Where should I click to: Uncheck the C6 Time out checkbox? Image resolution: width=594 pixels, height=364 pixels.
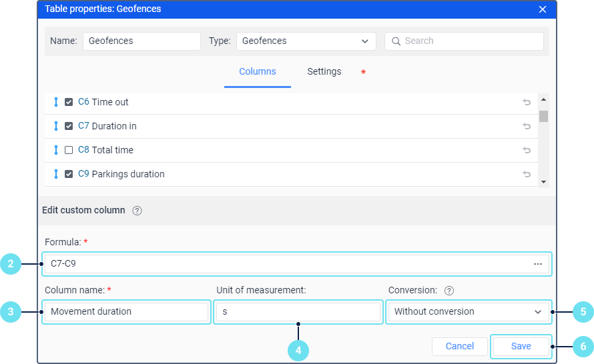69,102
